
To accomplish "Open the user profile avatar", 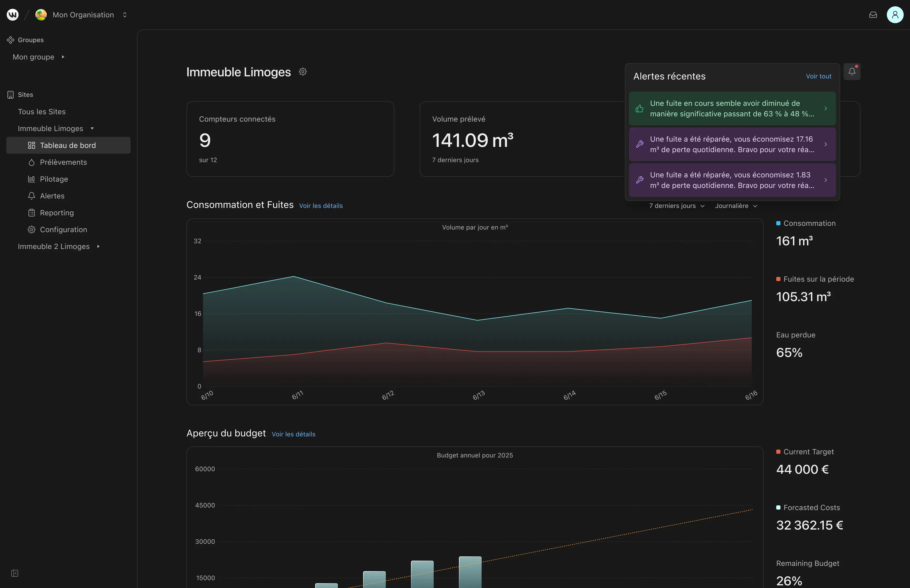I will point(895,15).
